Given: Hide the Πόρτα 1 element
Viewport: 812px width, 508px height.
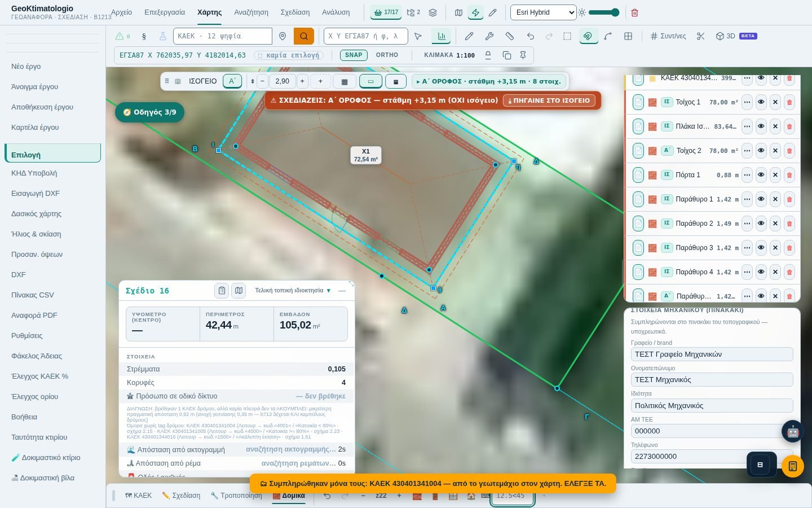Looking at the screenshot, I should (x=761, y=175).
